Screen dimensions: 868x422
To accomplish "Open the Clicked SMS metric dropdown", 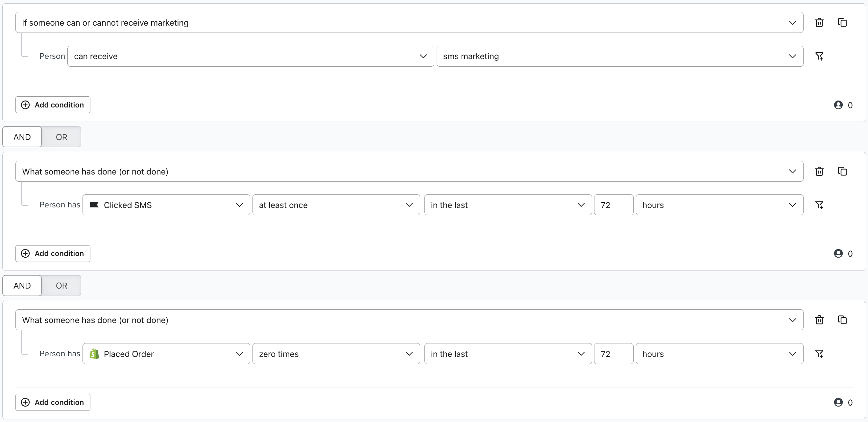I will (x=166, y=205).
